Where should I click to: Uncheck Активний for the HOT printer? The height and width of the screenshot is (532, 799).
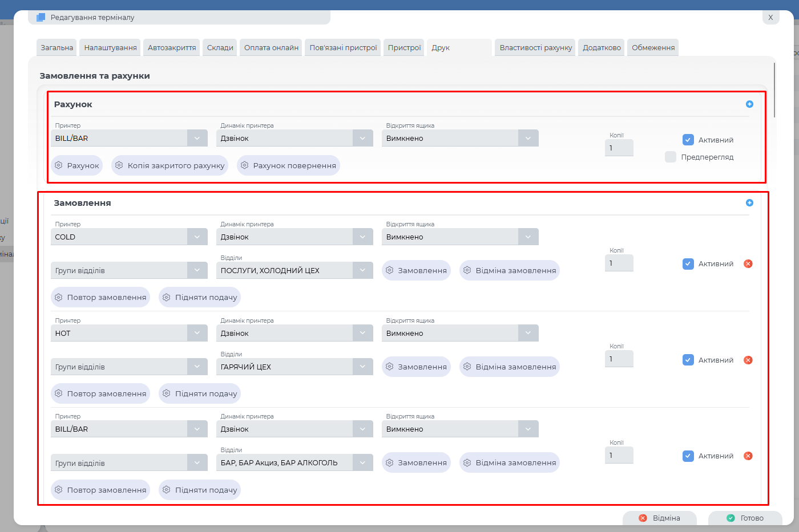point(688,360)
